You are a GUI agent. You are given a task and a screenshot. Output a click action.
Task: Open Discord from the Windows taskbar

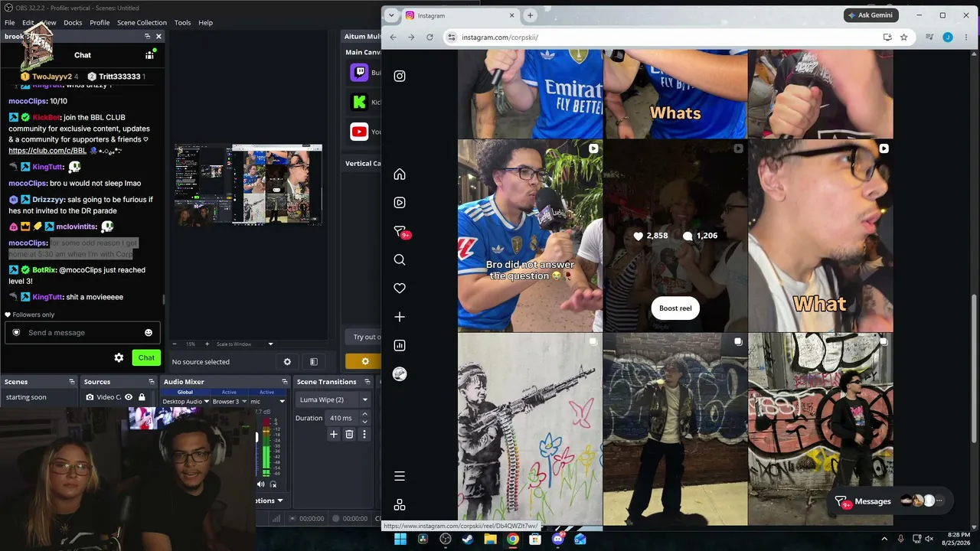tap(558, 539)
